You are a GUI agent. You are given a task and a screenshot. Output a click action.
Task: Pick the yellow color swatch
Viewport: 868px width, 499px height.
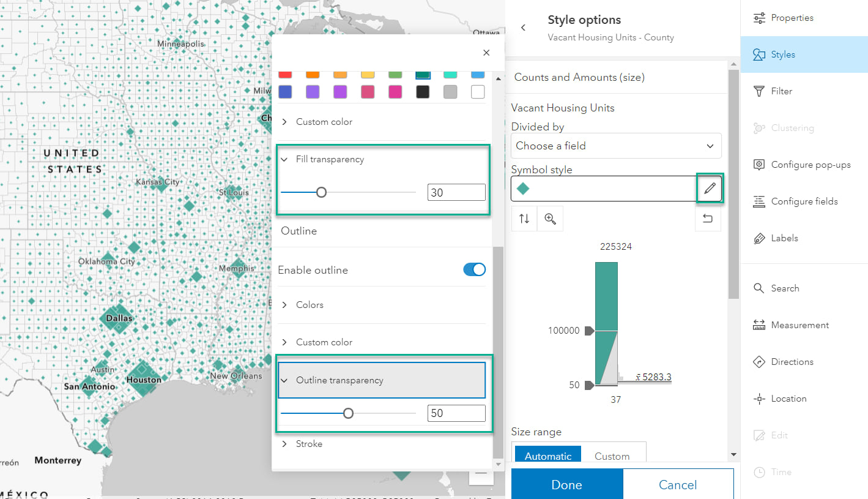(x=368, y=74)
